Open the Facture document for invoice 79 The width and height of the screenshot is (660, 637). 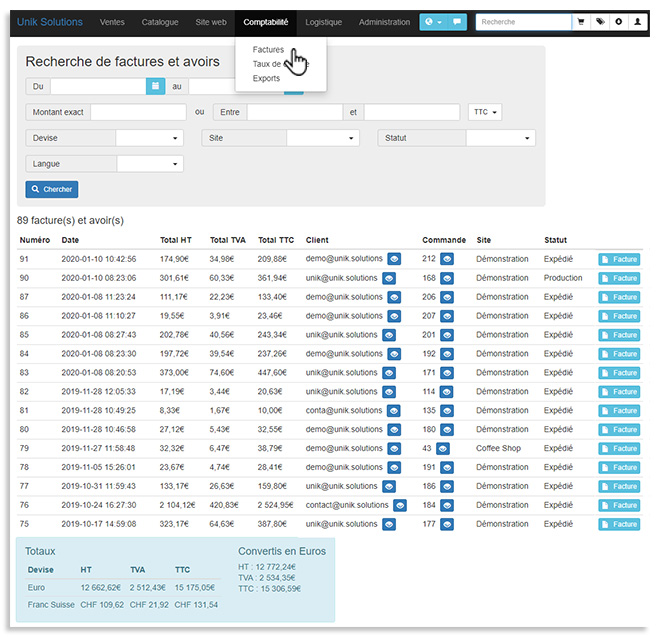click(x=619, y=448)
